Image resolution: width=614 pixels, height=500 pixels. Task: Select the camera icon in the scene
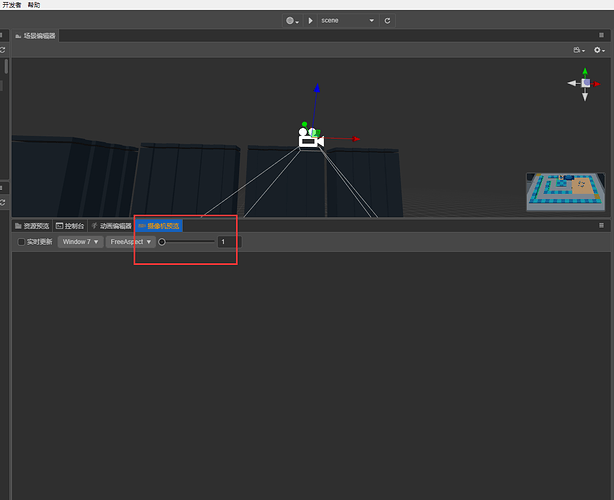[311, 138]
